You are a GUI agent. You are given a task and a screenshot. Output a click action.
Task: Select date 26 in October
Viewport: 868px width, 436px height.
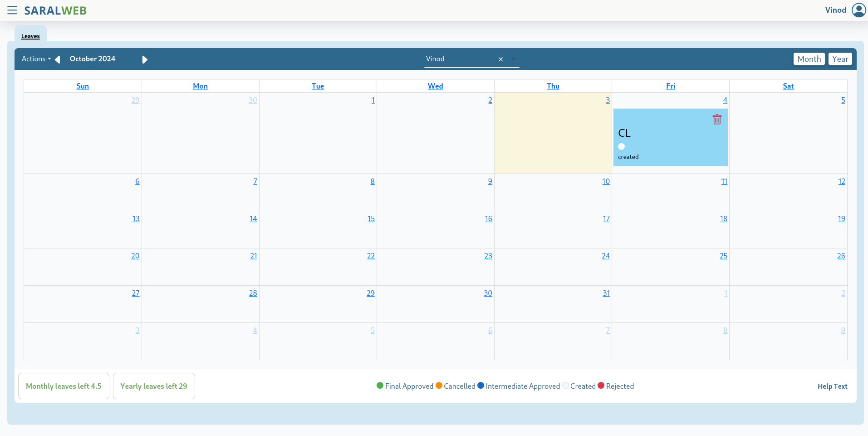click(841, 256)
